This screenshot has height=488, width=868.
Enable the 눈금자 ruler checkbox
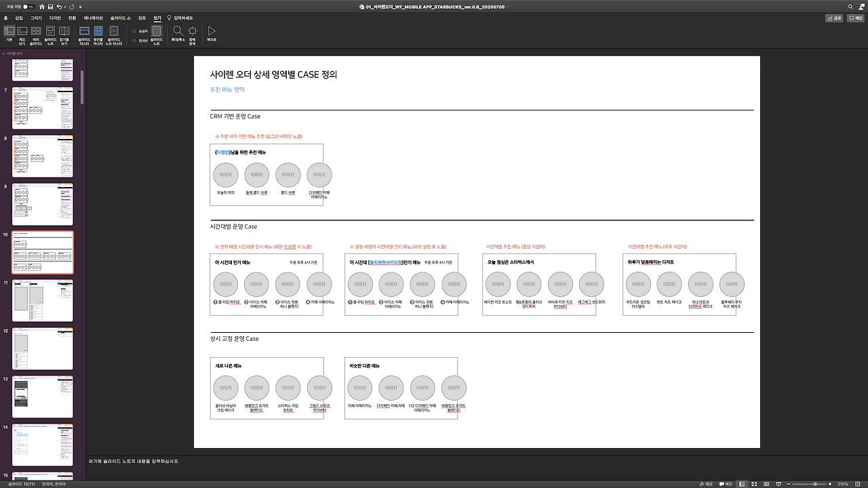point(134,31)
